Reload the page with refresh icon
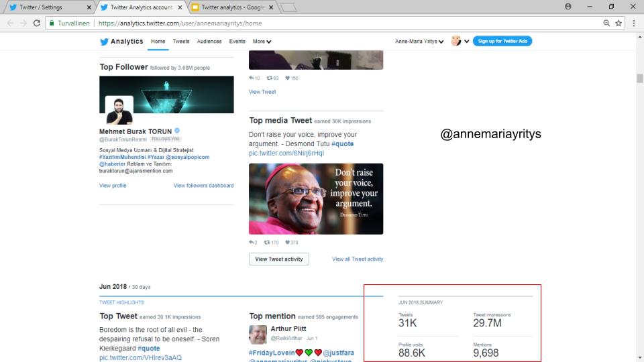Viewport: 644px width, 362px height. [36, 23]
